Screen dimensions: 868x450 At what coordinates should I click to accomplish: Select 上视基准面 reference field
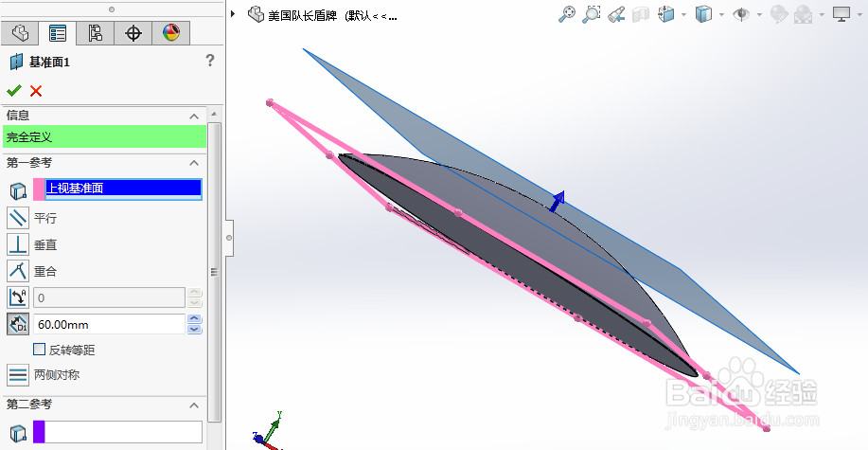pyautogui.click(x=123, y=189)
